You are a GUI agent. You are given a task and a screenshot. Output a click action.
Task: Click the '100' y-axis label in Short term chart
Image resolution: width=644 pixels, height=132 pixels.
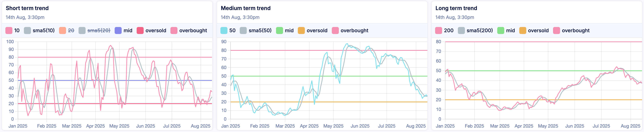point(10,42)
